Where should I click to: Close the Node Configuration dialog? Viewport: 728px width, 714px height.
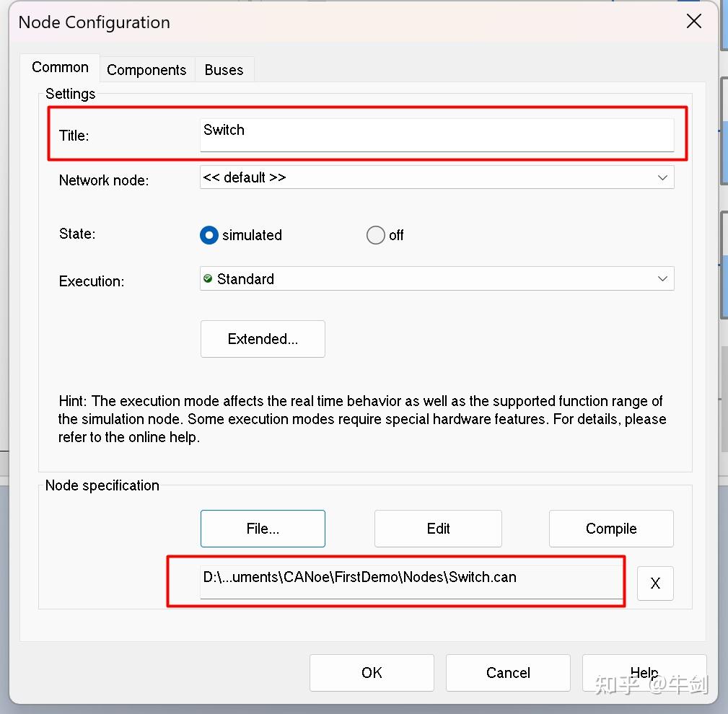(x=693, y=22)
